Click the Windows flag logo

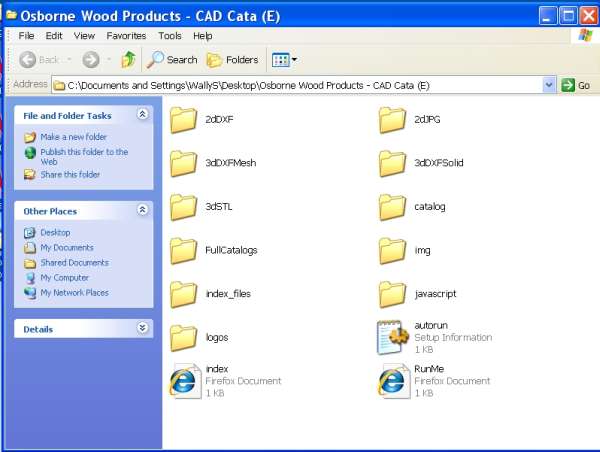[x=585, y=36]
